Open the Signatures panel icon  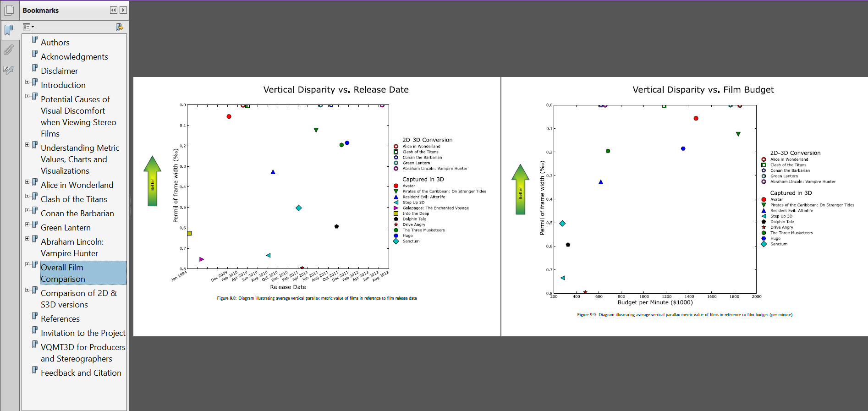click(x=9, y=70)
